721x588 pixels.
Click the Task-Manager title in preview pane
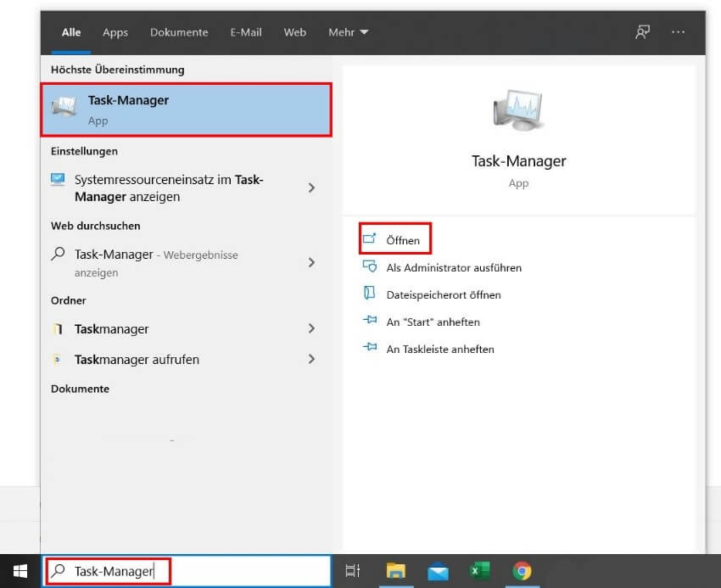pos(518,161)
